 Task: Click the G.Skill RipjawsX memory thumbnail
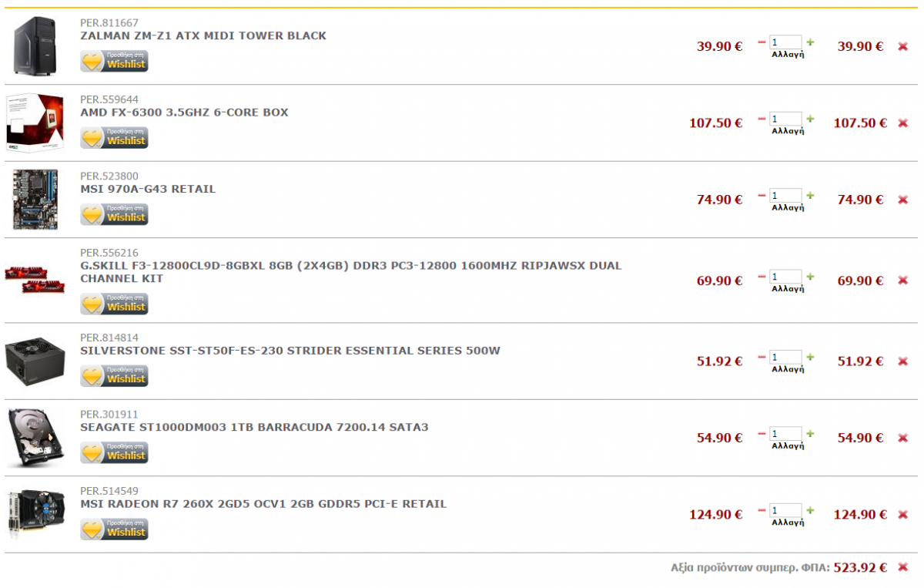click(31, 280)
